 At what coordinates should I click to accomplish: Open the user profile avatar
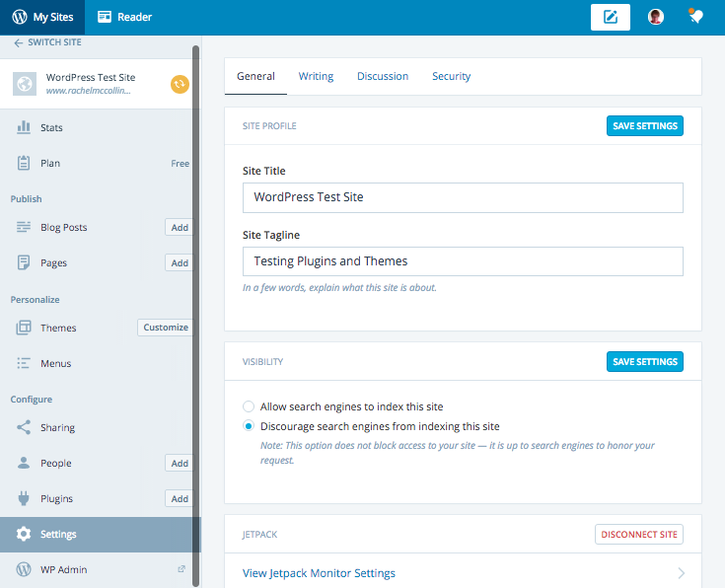(656, 17)
